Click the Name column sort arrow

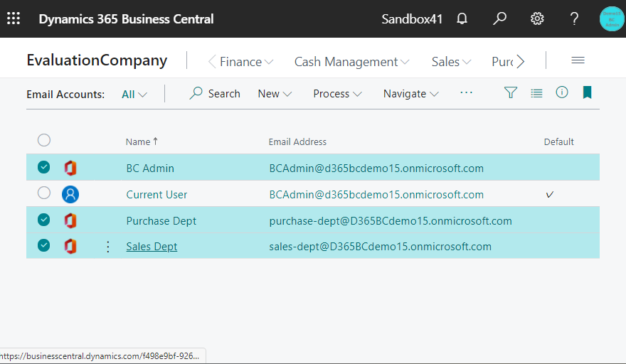click(155, 141)
